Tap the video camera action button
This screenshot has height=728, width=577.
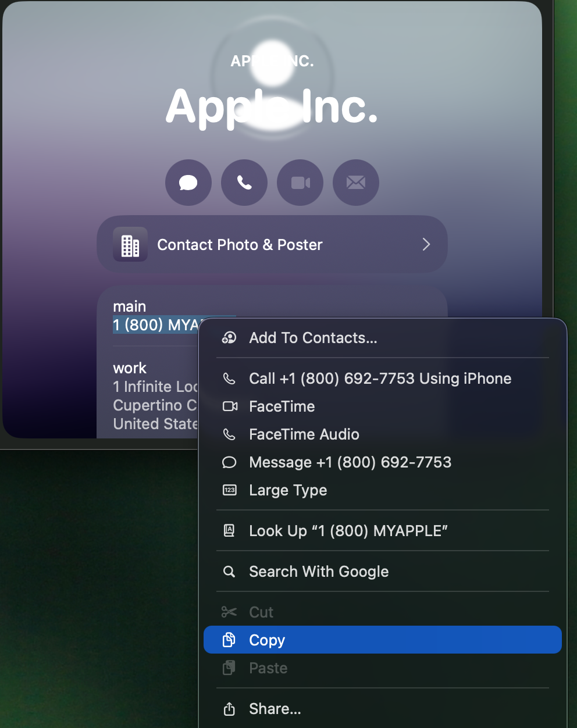point(300,183)
